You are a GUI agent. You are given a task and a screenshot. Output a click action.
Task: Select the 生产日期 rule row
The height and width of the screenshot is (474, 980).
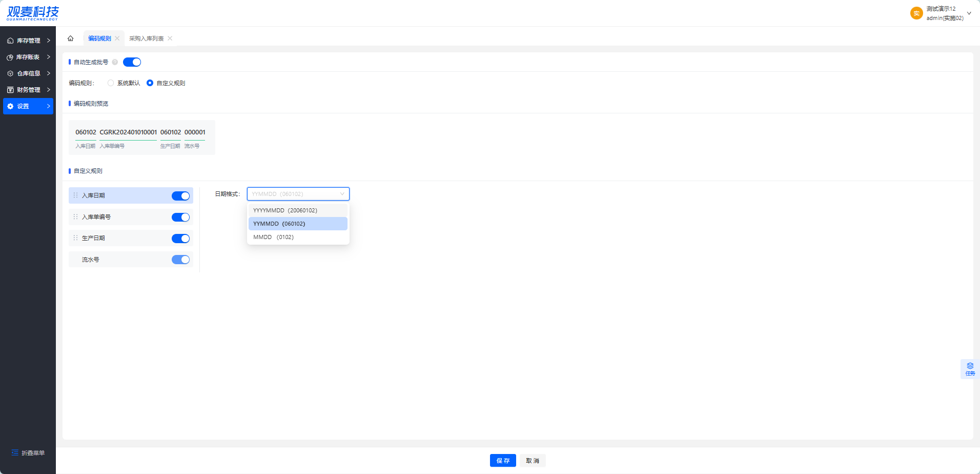tap(131, 238)
